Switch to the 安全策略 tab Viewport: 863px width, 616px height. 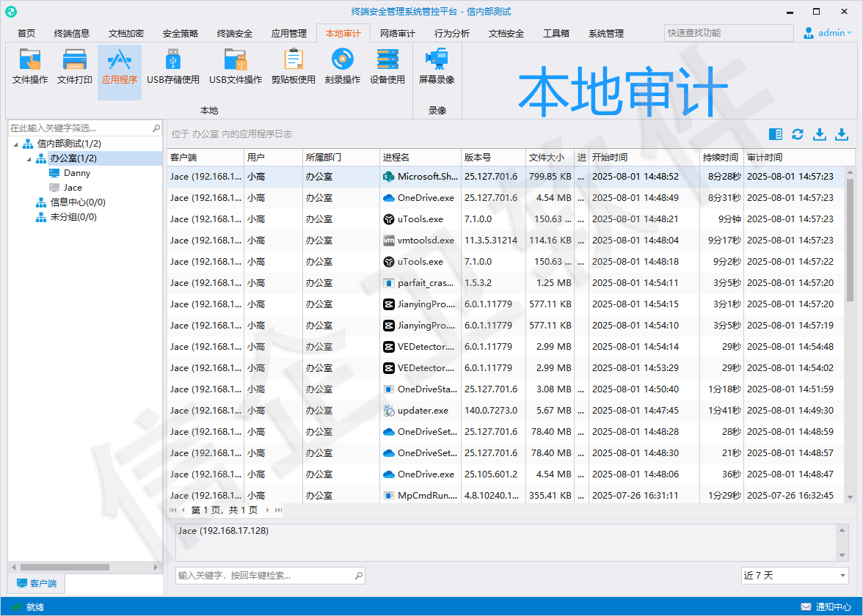(x=181, y=34)
